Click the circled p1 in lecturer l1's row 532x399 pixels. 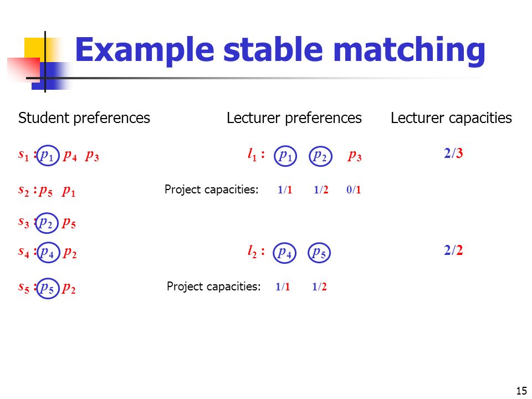[285, 156]
